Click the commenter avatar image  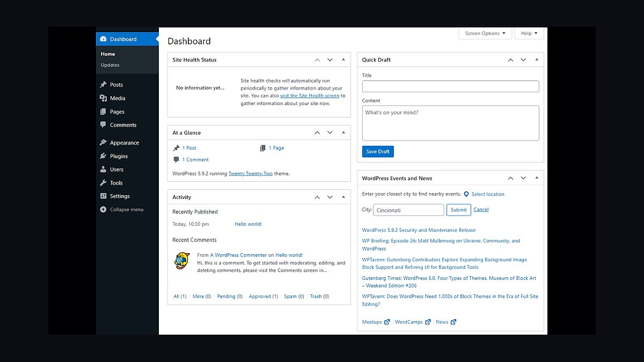pyautogui.click(x=182, y=261)
